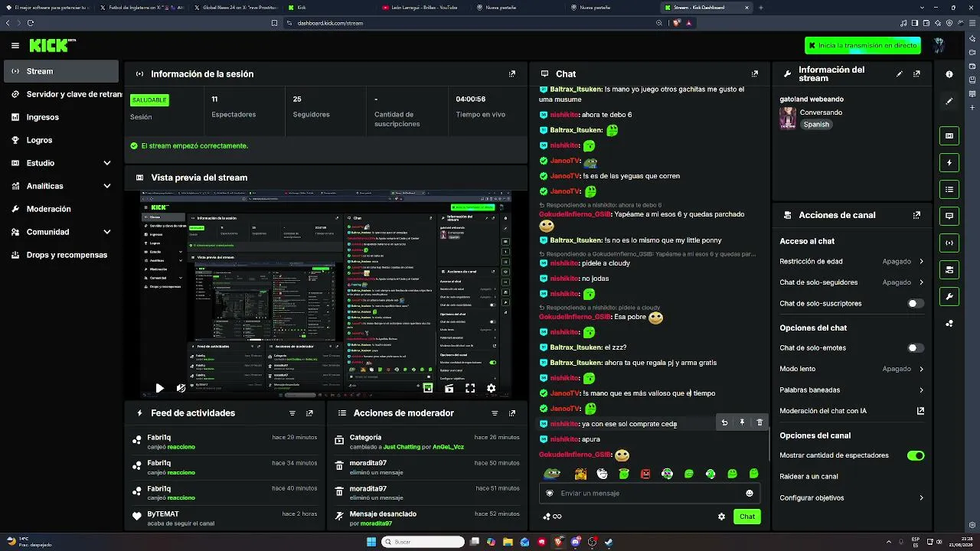This screenshot has height=551, width=980.
Task: Click the green Chat send button
Action: point(747,517)
